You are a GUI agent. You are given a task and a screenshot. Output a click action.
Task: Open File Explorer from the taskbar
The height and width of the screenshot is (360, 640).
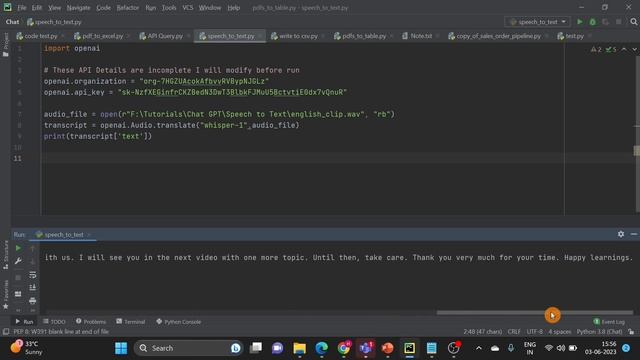pos(299,348)
